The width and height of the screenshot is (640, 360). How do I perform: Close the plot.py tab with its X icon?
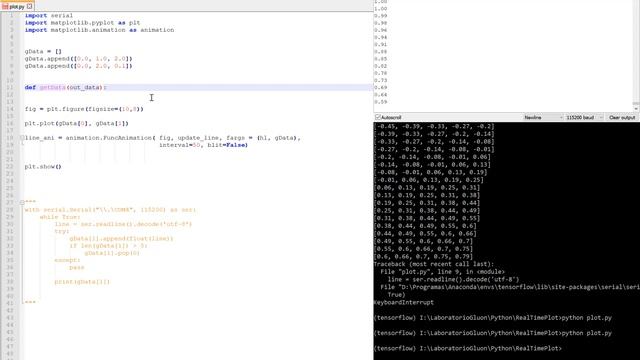[x=29, y=6]
